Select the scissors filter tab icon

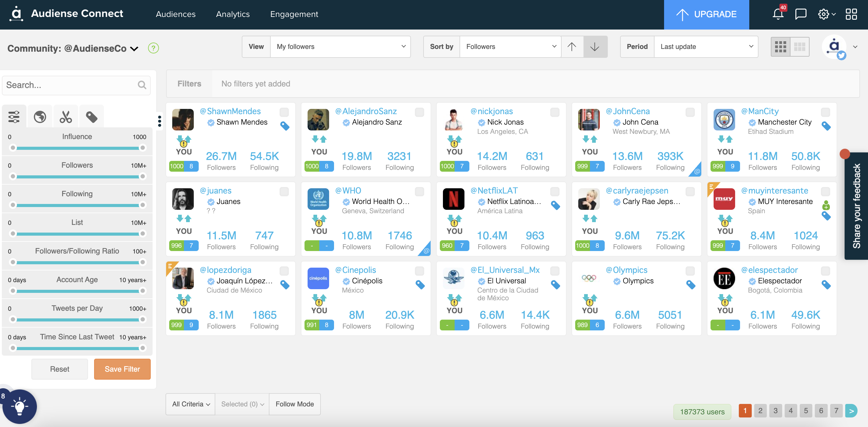(66, 117)
